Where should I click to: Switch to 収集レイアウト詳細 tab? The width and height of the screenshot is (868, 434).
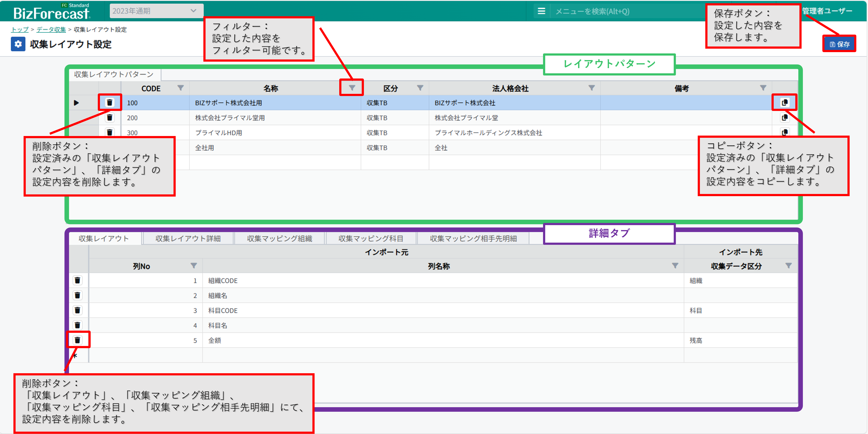[x=188, y=238]
